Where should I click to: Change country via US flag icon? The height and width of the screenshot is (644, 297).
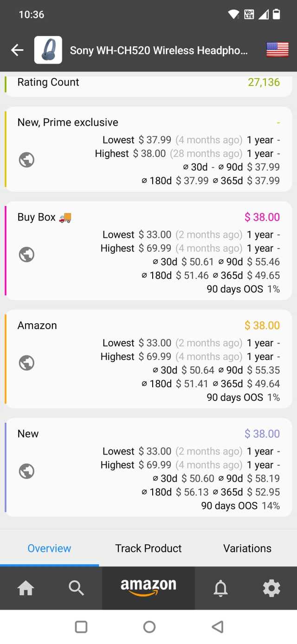(277, 50)
